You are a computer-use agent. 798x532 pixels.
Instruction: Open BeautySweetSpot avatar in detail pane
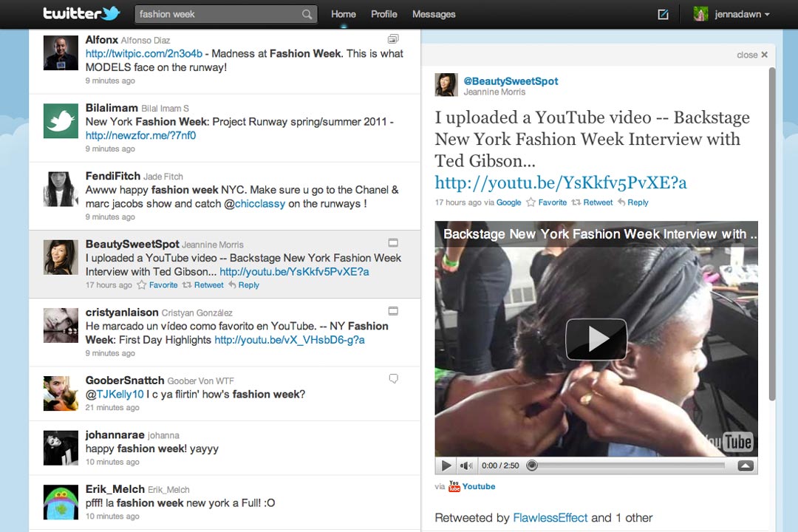click(x=446, y=85)
